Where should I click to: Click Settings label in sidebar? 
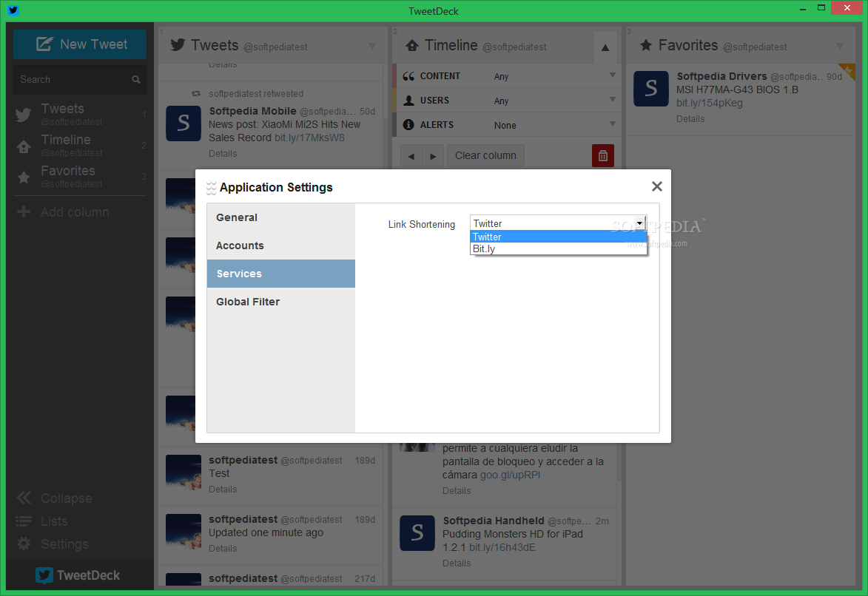(64, 544)
